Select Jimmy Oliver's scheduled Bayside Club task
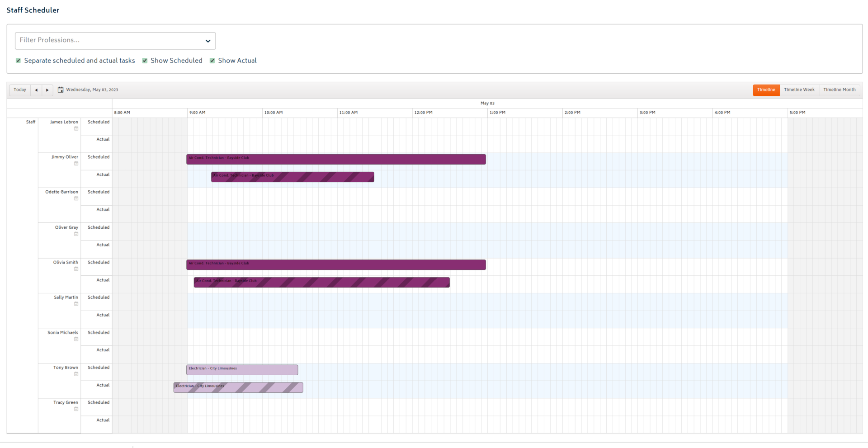868x448 pixels. pyautogui.click(x=336, y=160)
